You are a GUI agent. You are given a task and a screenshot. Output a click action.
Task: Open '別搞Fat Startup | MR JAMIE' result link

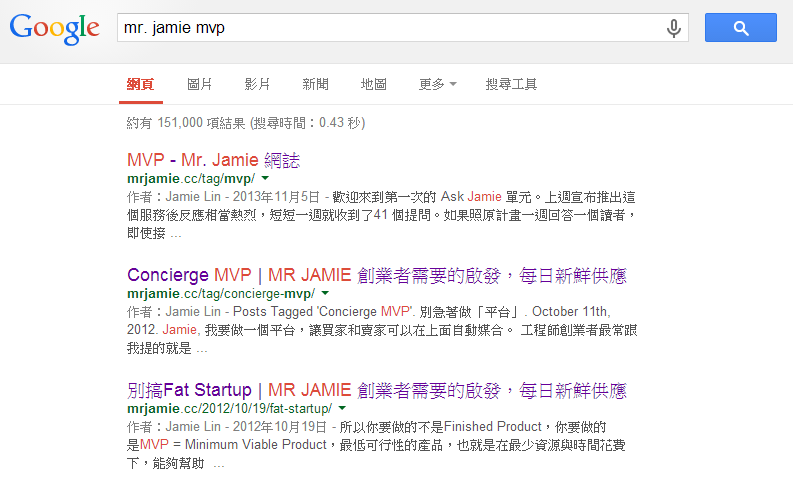point(377,390)
